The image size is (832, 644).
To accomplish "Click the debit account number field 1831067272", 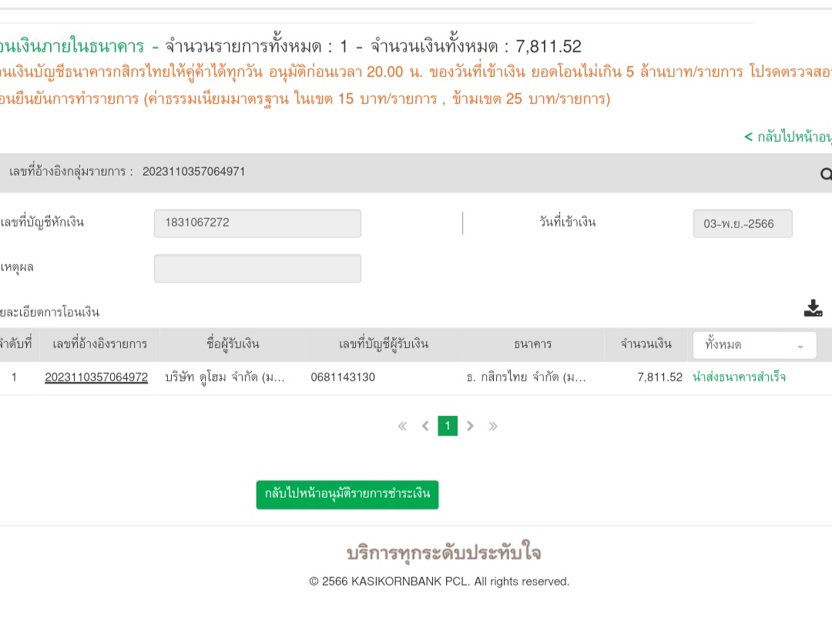I will click(x=257, y=223).
